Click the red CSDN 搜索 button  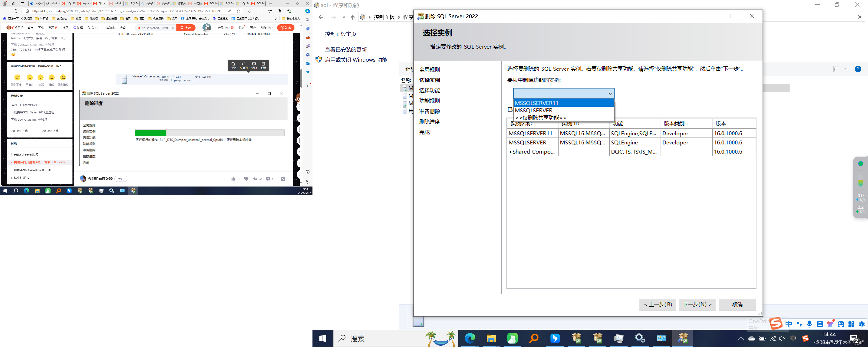[x=186, y=28]
